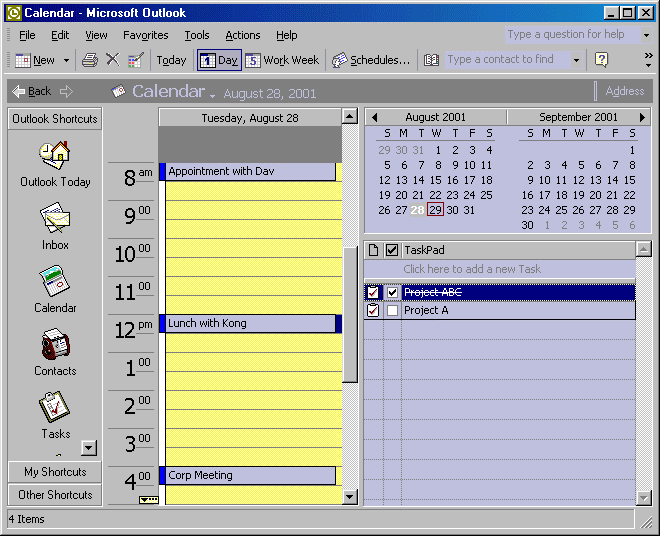
Task: Open the Actions menu
Action: 242,35
